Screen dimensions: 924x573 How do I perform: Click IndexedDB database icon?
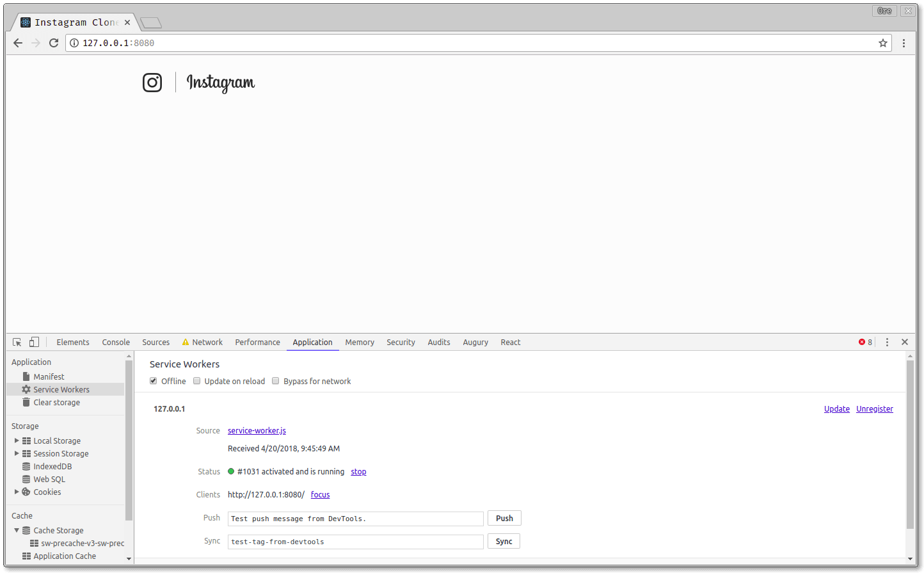pos(26,467)
